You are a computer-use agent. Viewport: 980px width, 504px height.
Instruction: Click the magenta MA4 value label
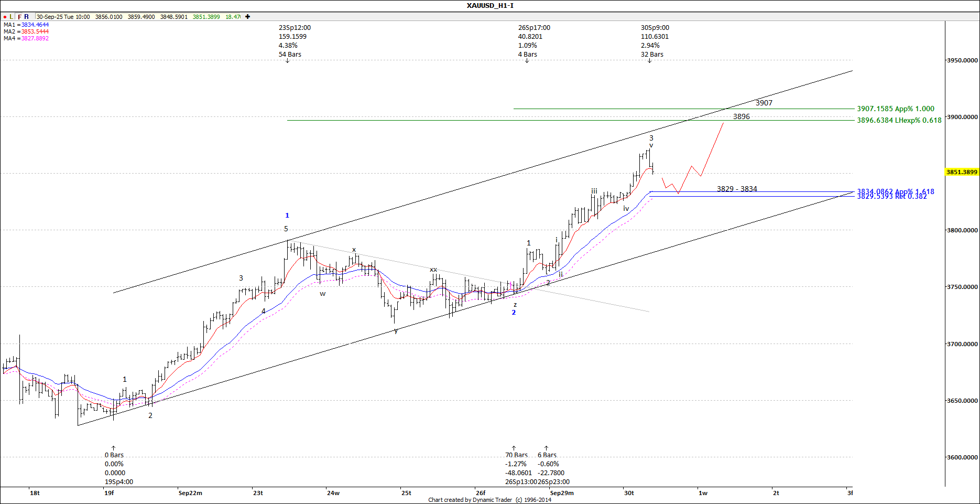[x=26, y=38]
